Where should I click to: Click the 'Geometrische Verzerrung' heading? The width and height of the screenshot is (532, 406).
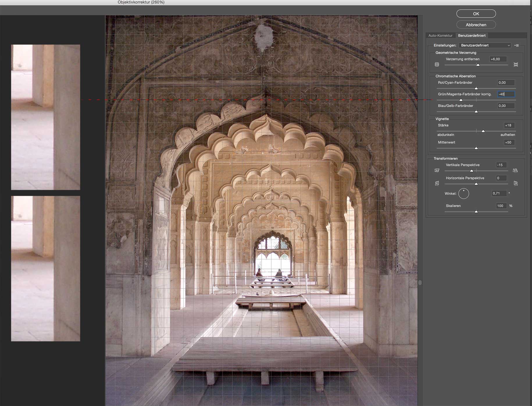coord(456,53)
